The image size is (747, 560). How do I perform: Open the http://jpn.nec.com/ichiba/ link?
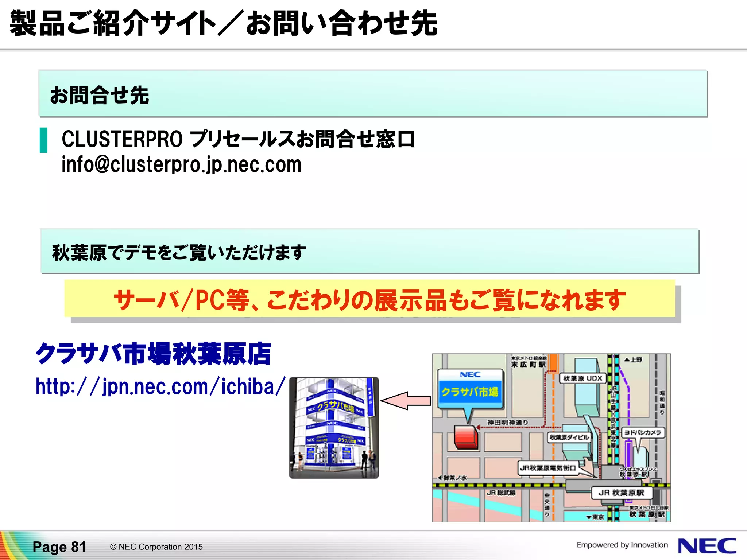pos(160,386)
